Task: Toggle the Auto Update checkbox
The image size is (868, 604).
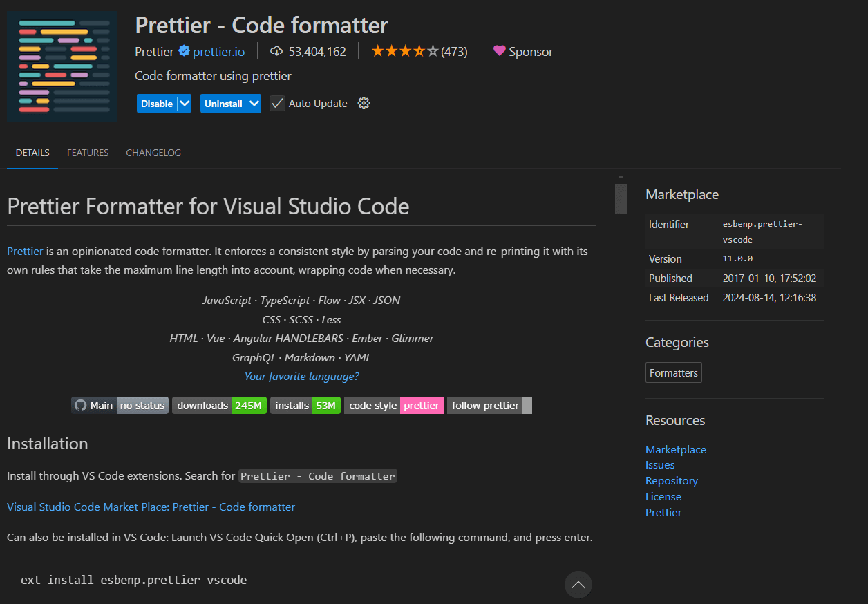Action: [277, 104]
